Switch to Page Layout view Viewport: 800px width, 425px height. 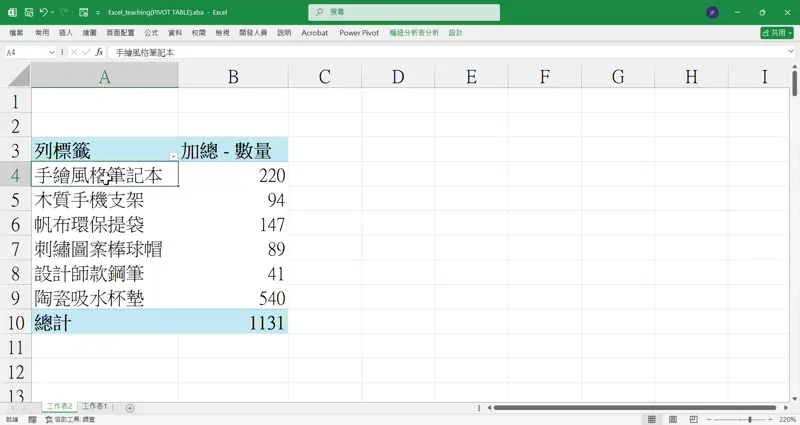click(672, 419)
